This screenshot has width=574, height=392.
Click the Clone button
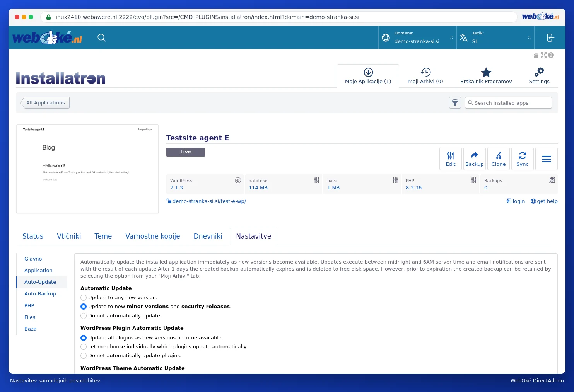pos(499,159)
